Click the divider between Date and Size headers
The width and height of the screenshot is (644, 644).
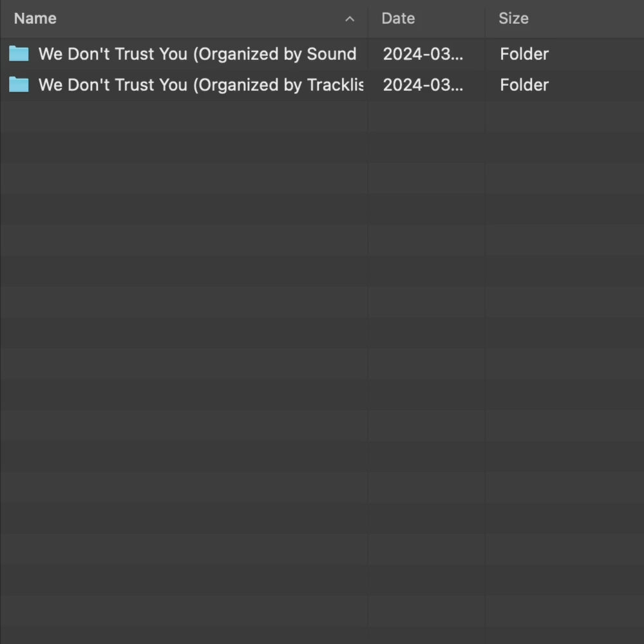click(485, 19)
